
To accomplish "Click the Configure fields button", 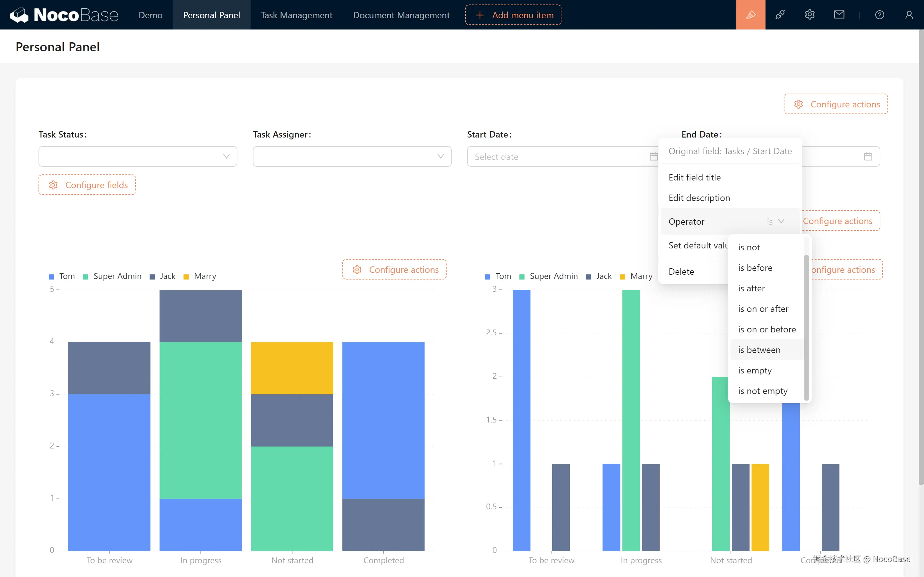I will coord(87,185).
